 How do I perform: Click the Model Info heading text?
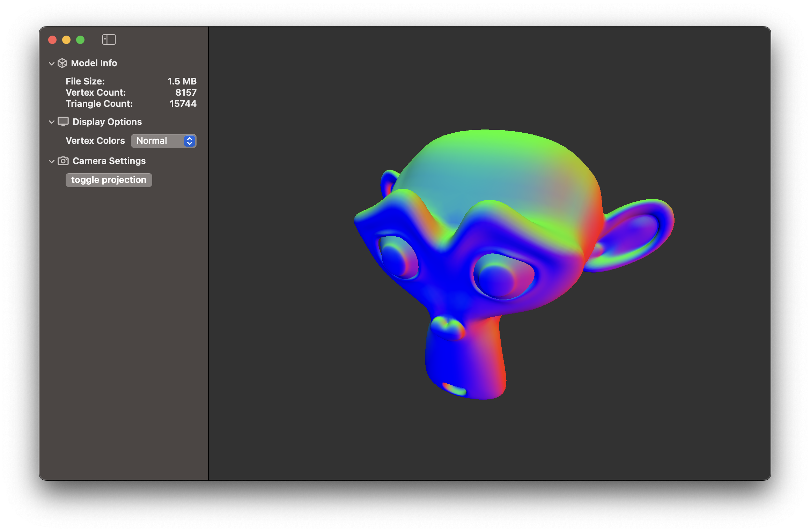pos(94,63)
